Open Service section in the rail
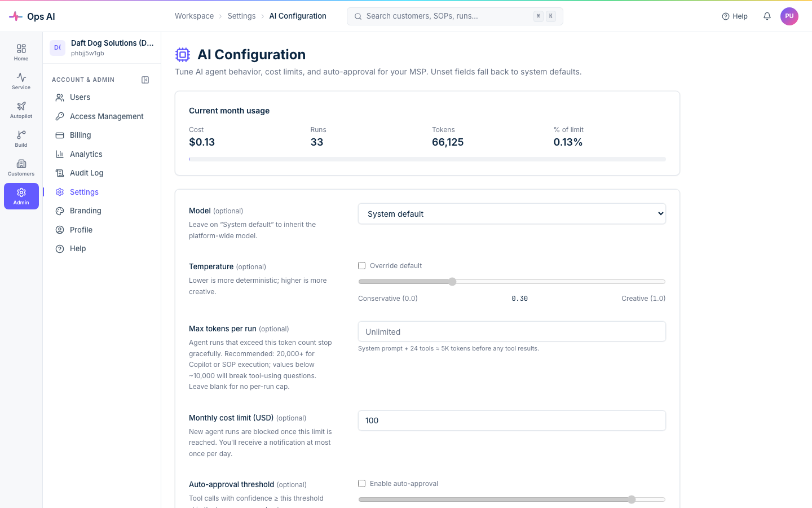 click(21, 81)
